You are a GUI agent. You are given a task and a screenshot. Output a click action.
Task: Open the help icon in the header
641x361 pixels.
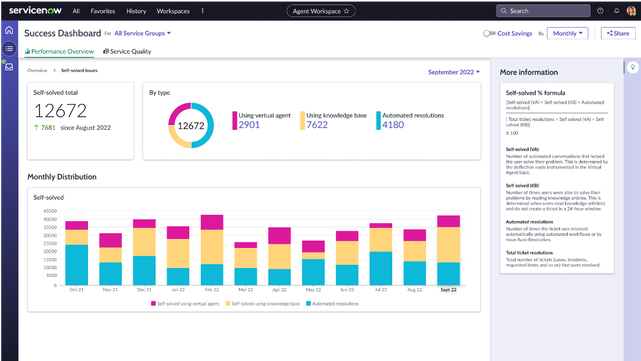click(600, 11)
